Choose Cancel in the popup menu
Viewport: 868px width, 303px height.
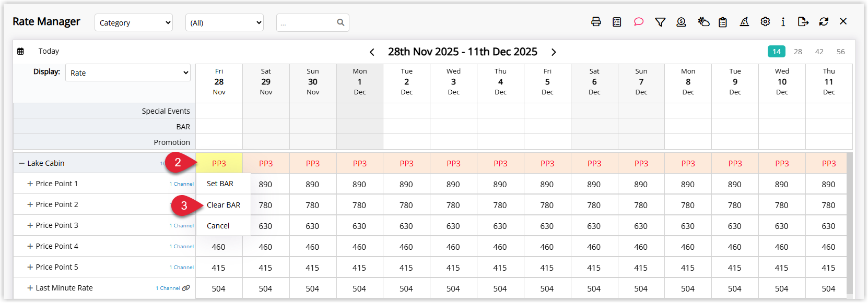pyautogui.click(x=224, y=226)
